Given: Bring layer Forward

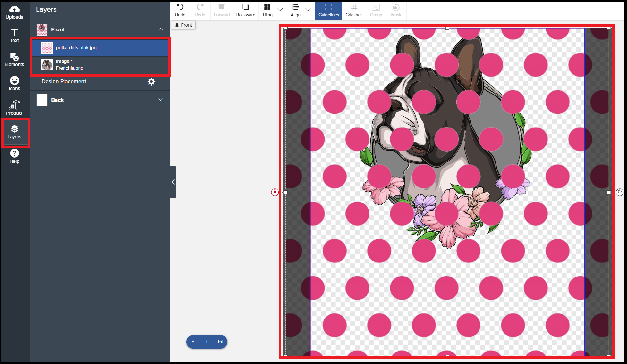Looking at the screenshot, I should (222, 10).
